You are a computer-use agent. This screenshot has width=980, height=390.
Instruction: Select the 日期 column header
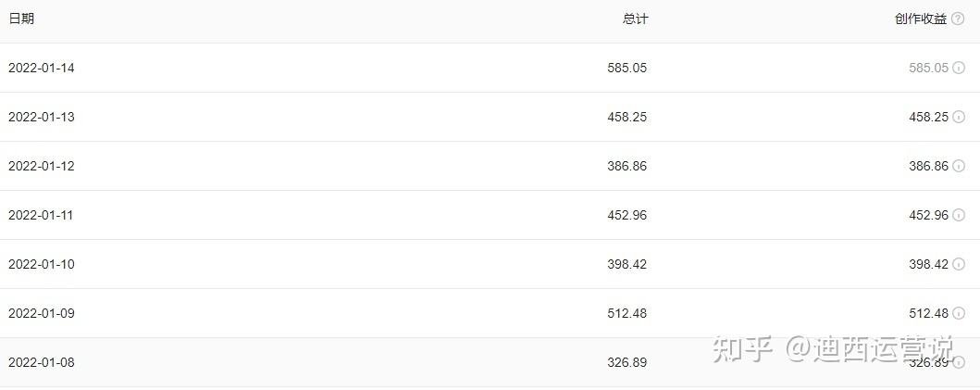tap(21, 19)
